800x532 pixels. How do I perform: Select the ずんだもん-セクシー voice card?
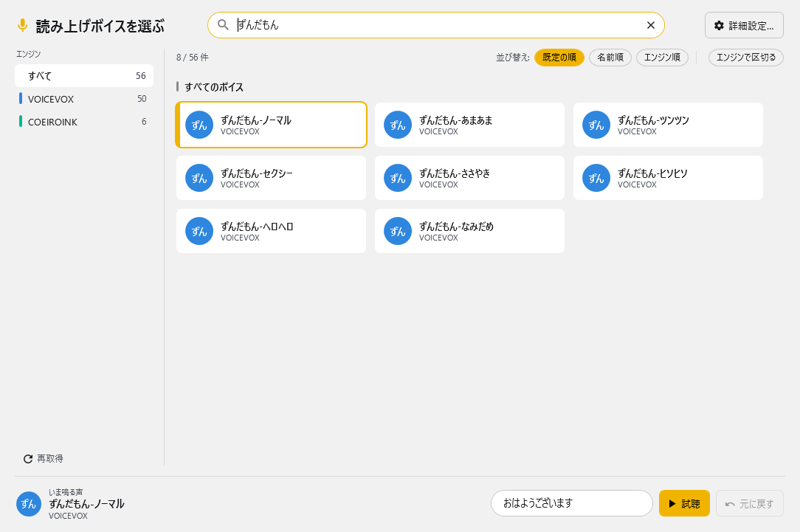(271, 178)
